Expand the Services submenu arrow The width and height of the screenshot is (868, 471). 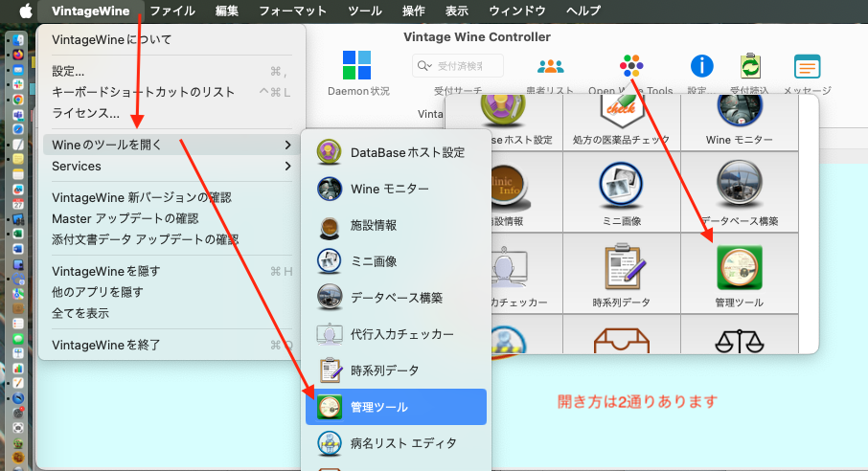coord(287,166)
